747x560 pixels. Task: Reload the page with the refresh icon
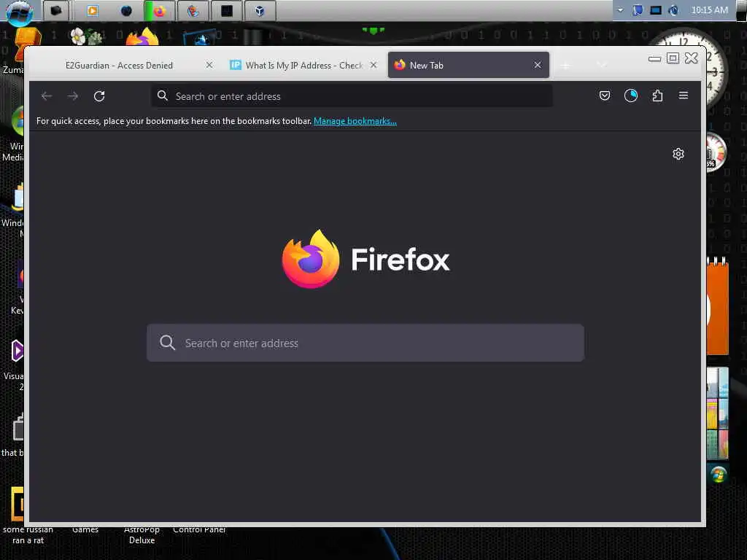(x=99, y=96)
